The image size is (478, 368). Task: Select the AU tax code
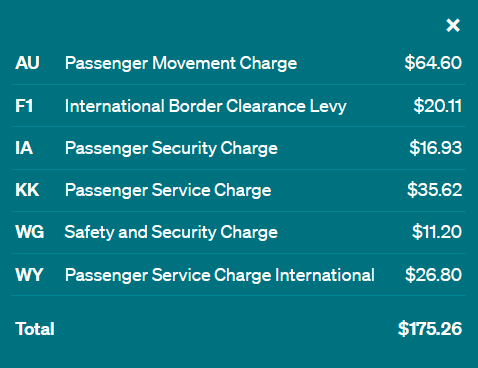click(x=27, y=63)
